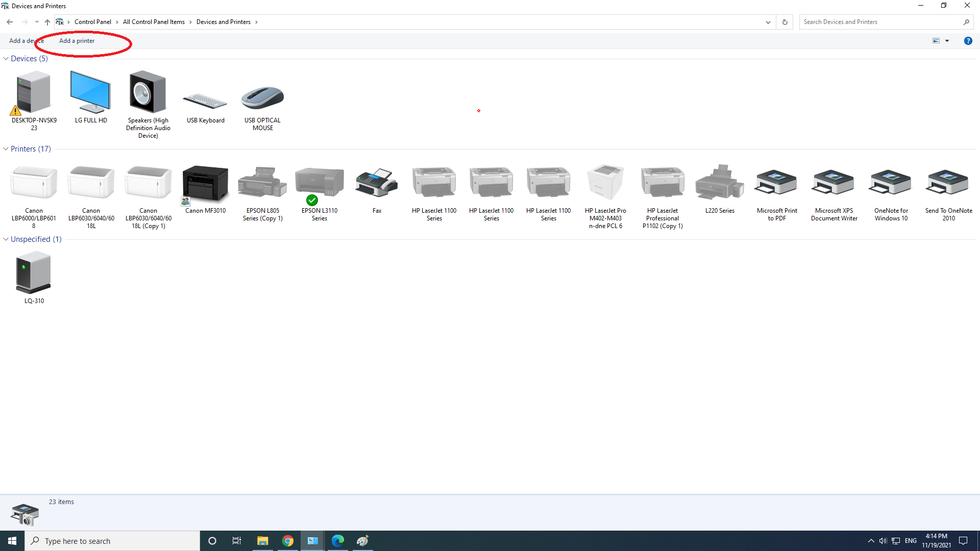Select the LQ-310 unspecified device
The image size is (980, 551).
[34, 273]
